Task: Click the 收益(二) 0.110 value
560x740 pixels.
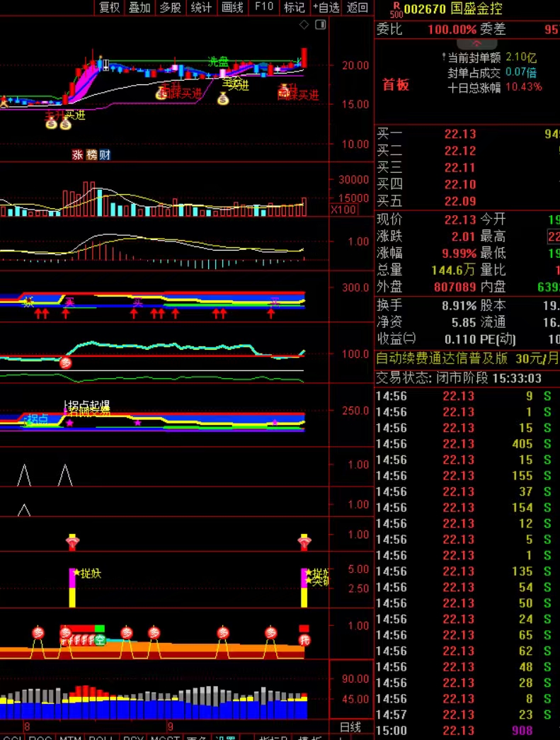Action: click(x=460, y=339)
